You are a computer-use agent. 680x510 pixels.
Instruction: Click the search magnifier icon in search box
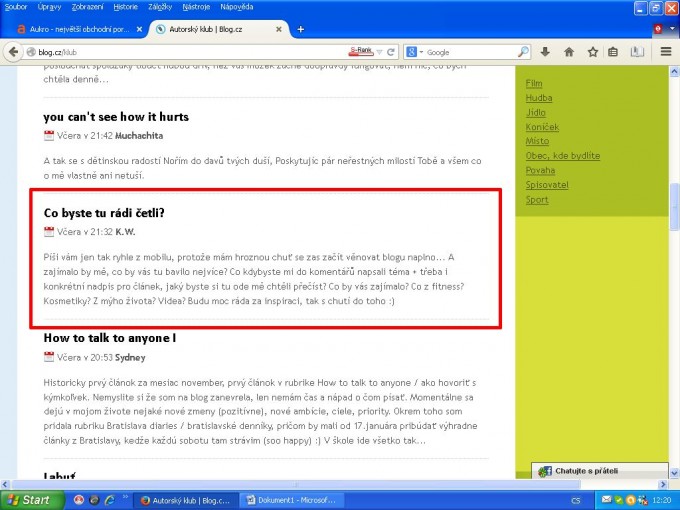click(x=524, y=52)
